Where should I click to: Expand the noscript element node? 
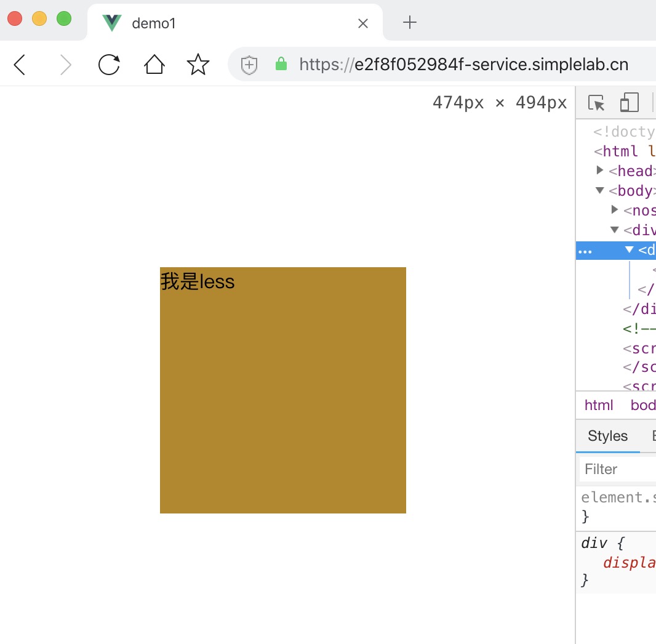[x=614, y=209]
